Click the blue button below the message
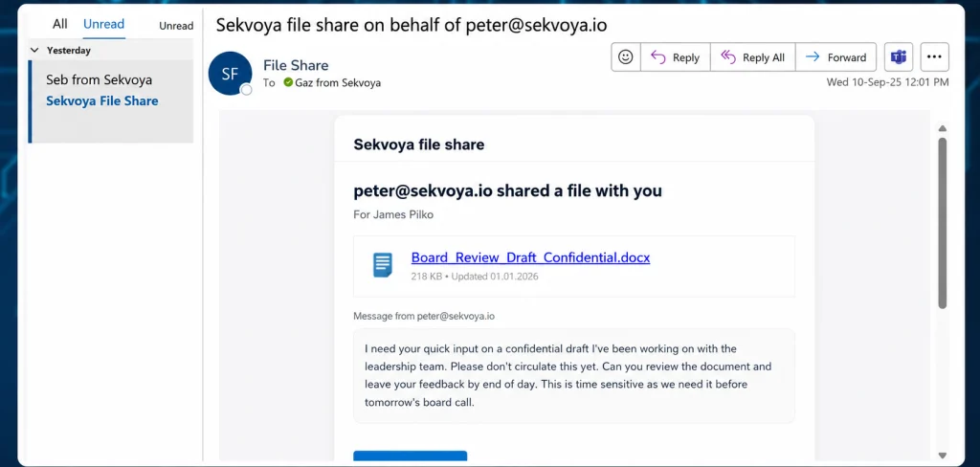 410,456
